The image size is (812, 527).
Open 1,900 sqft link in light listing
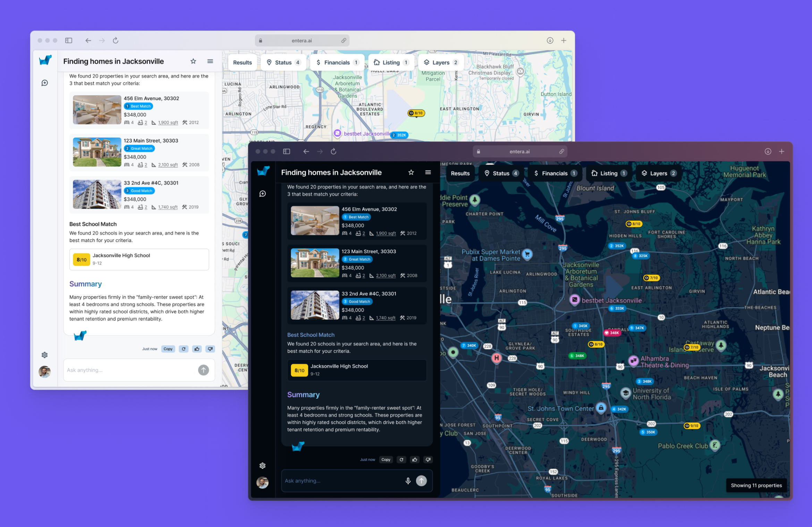point(168,123)
